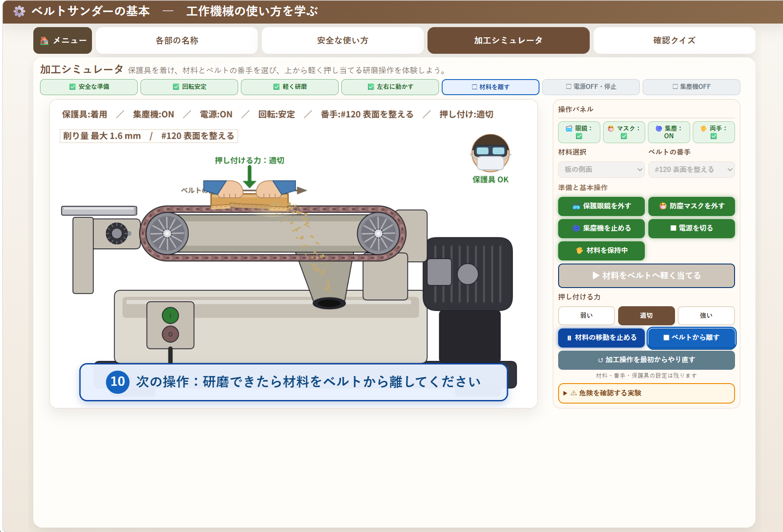Click mask icon on 防塵マスクを外す button
The image size is (783, 532).
click(x=663, y=206)
